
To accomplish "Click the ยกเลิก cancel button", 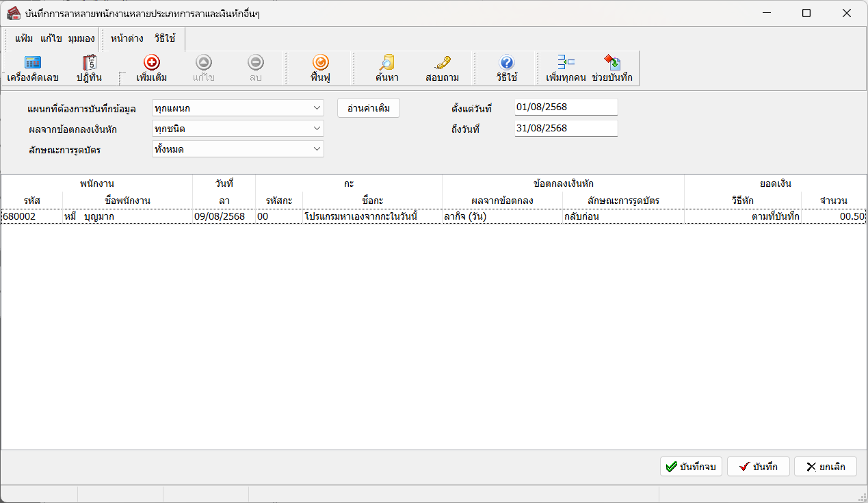I will pos(825,467).
